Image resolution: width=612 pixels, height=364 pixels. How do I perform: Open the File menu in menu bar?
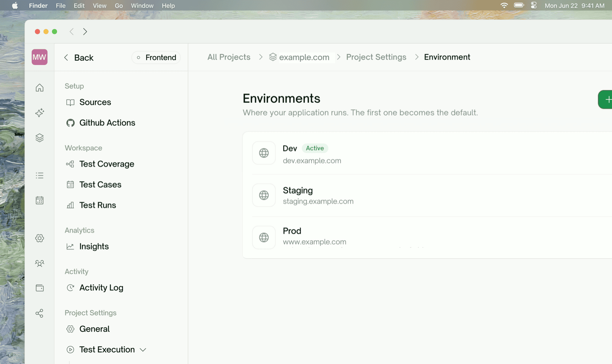tap(60, 6)
